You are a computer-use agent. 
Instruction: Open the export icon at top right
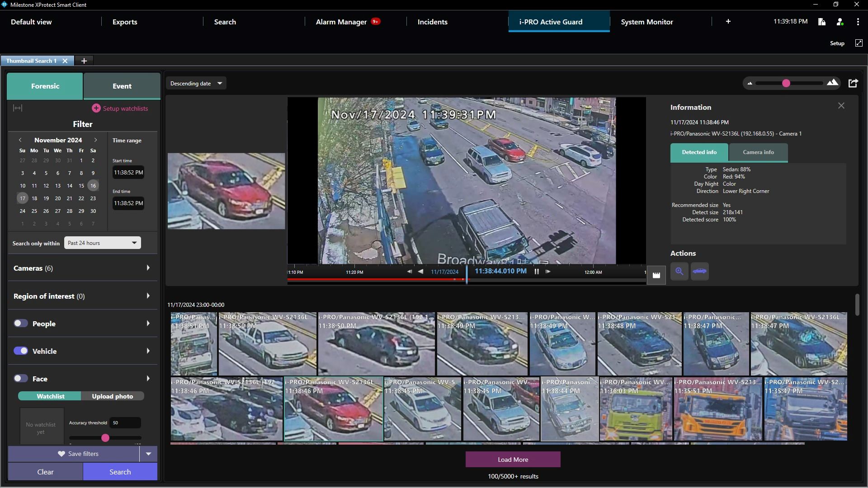tap(853, 83)
